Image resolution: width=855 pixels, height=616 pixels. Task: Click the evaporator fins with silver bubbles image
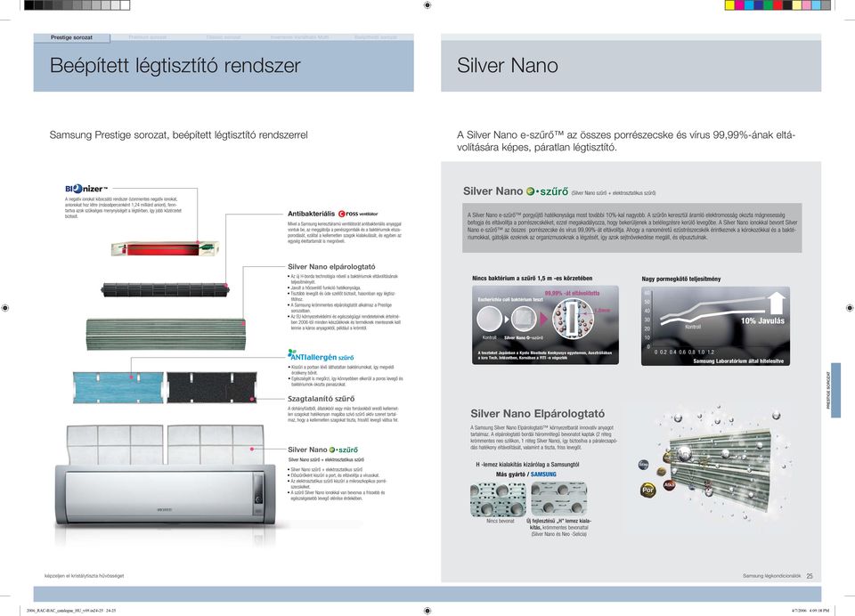[x=717, y=465]
